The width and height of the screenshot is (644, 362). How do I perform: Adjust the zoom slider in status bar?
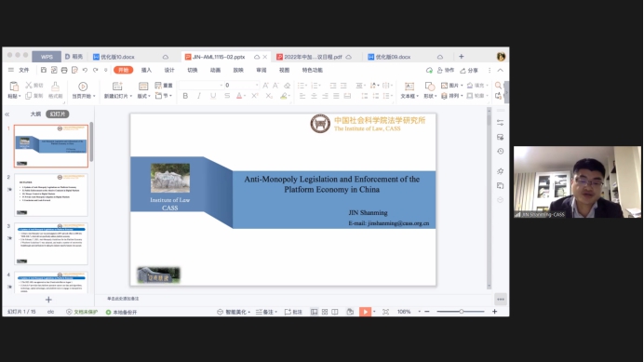[x=461, y=312]
